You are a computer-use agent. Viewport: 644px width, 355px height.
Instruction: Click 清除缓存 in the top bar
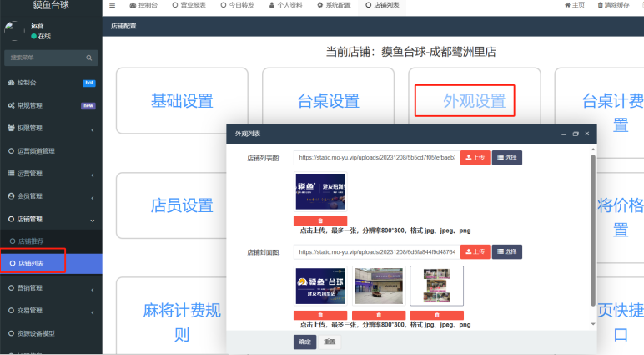(613, 5)
